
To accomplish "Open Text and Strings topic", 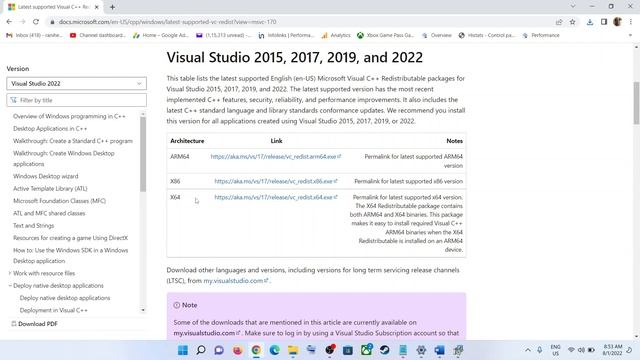I will click(x=33, y=226).
